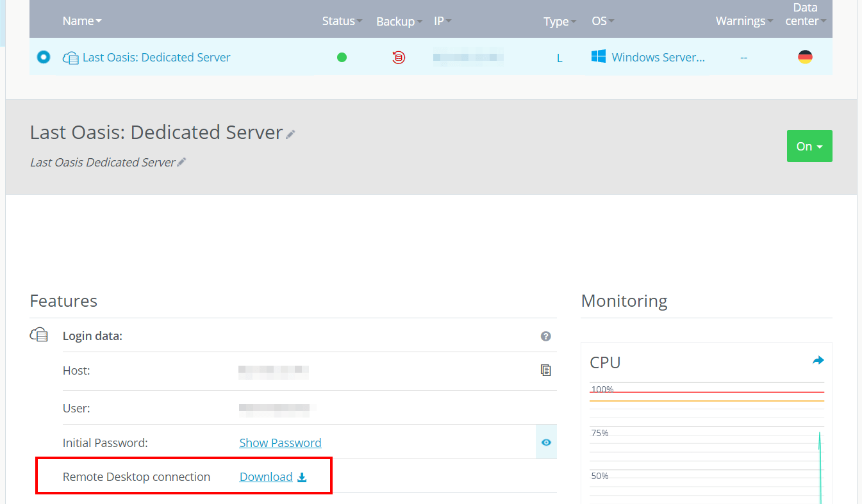Screen dimensions: 862x504
Task: Click the Show Password link
Action: (x=280, y=443)
